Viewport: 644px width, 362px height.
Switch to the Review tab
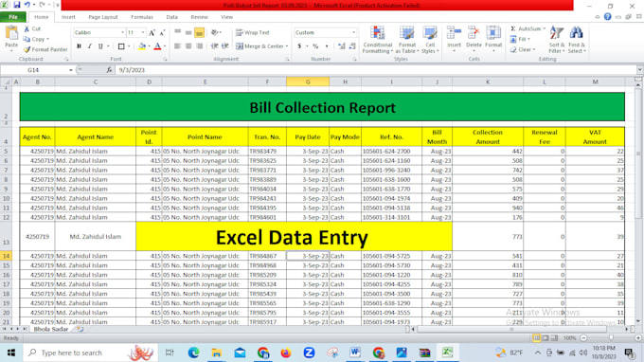(199, 17)
